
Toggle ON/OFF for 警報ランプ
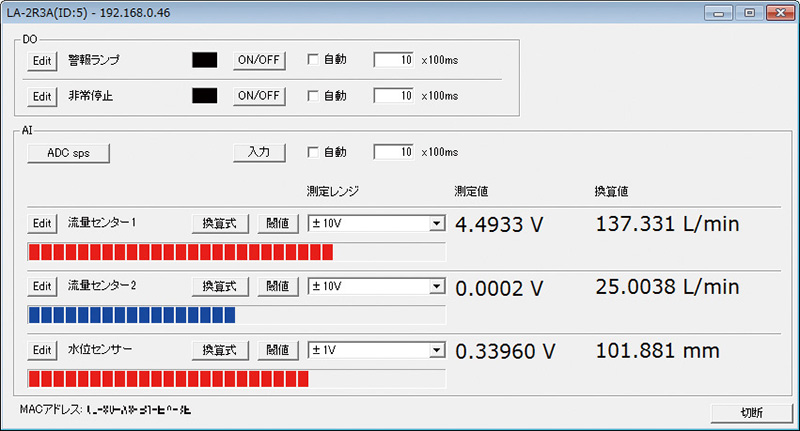point(260,60)
